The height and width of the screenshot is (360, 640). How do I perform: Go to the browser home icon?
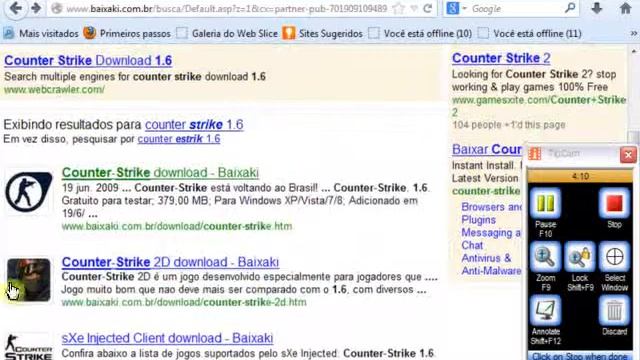click(625, 8)
